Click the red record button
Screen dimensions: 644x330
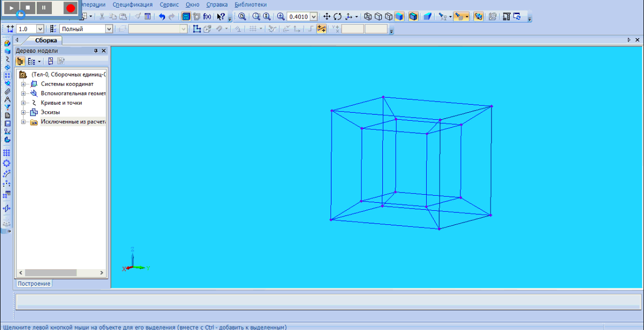pyautogui.click(x=70, y=8)
